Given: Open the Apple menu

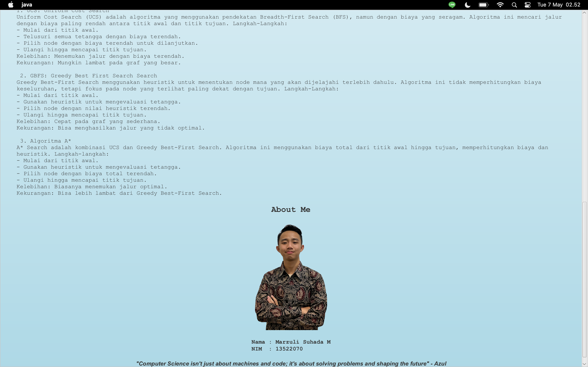Looking at the screenshot, I should pos(11,5).
